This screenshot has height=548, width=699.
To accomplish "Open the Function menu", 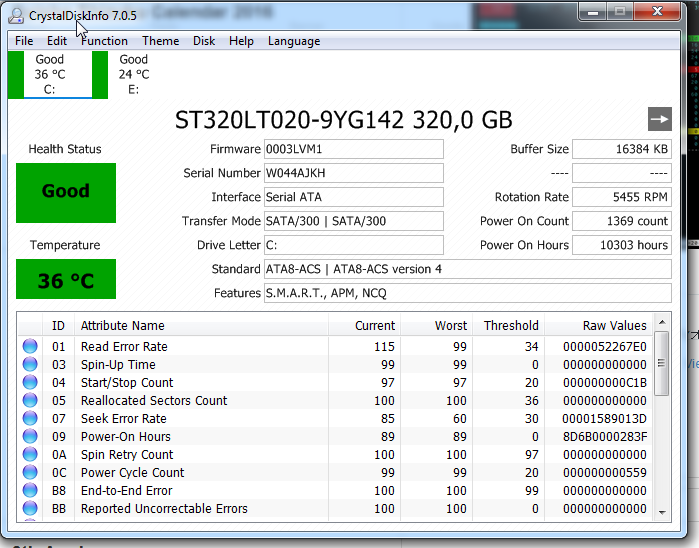I will point(104,41).
